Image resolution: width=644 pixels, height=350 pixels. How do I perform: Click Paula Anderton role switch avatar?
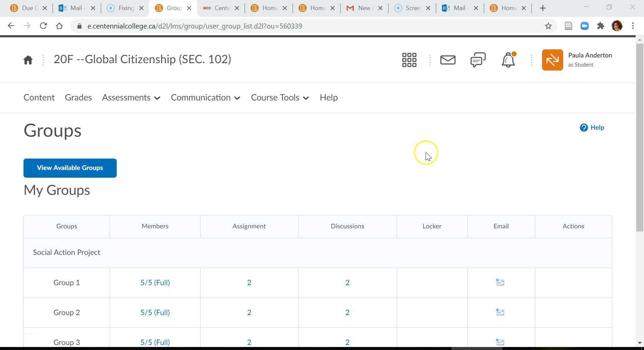(552, 60)
